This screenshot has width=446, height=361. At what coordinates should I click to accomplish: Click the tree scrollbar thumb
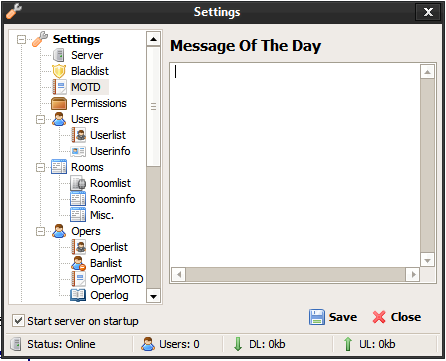click(x=153, y=107)
